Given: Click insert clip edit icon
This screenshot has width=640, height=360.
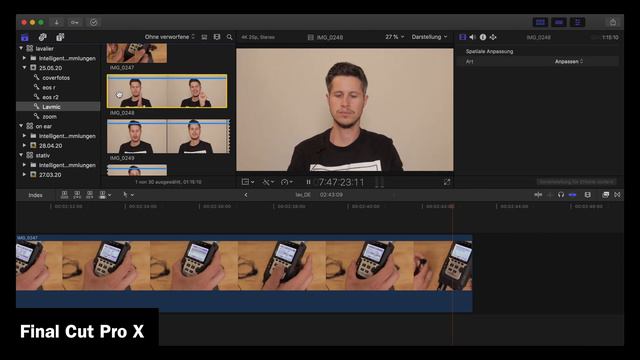Looking at the screenshot, I should coord(77,195).
